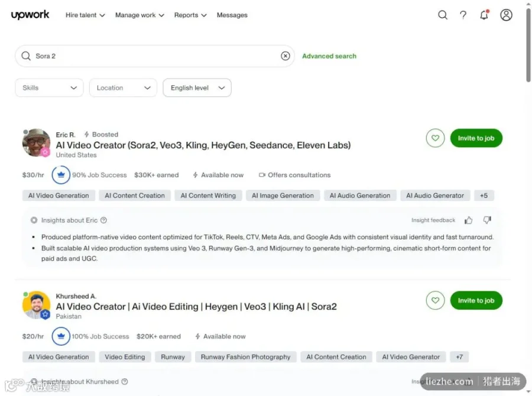Go to Messages
The width and height of the screenshot is (532, 396).
[x=232, y=15]
